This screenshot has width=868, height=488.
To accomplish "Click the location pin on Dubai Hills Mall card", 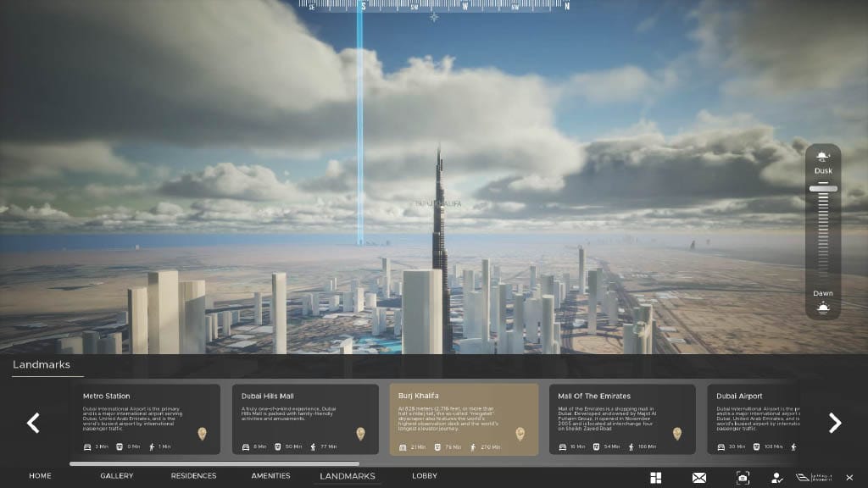I will (360, 434).
